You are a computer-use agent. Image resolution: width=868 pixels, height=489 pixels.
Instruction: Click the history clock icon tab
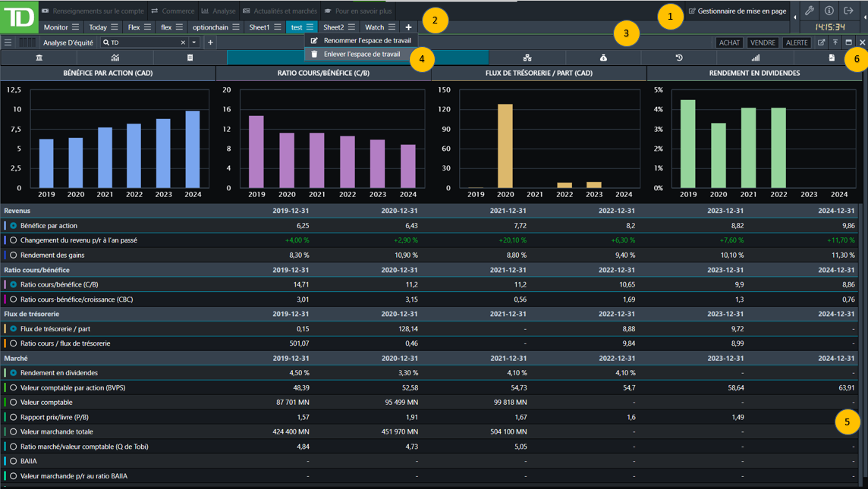pos(679,58)
